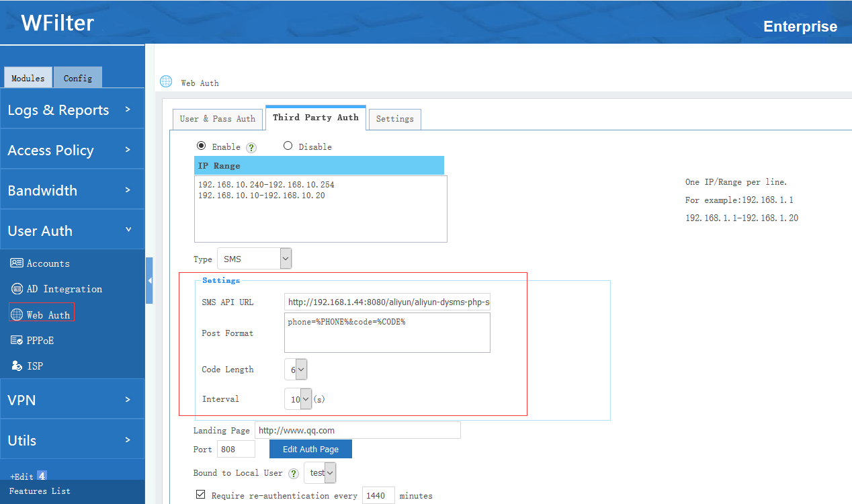This screenshot has width=852, height=504.
Task: Open the Type SMS dropdown
Action: [255, 259]
